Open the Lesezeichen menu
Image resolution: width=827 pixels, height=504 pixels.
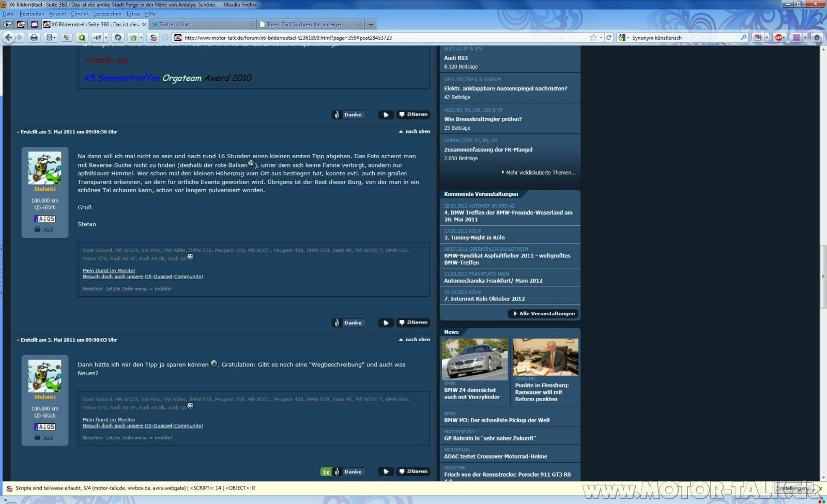click(108, 14)
